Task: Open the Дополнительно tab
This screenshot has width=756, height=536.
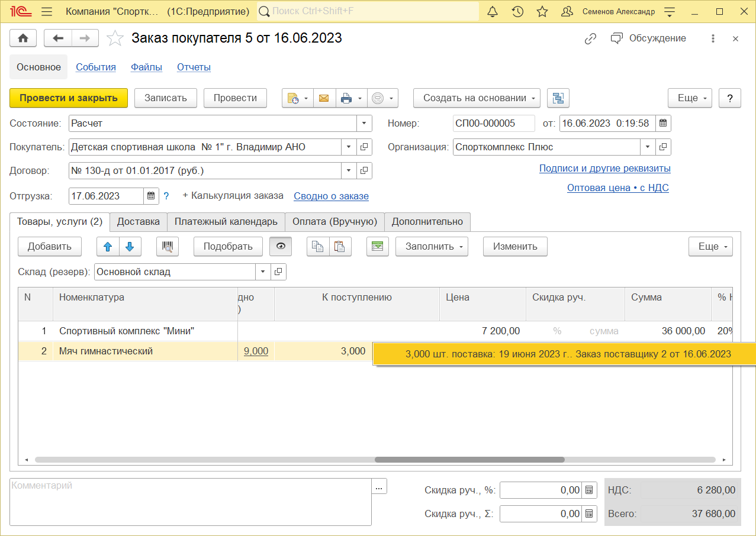Action: (x=427, y=222)
